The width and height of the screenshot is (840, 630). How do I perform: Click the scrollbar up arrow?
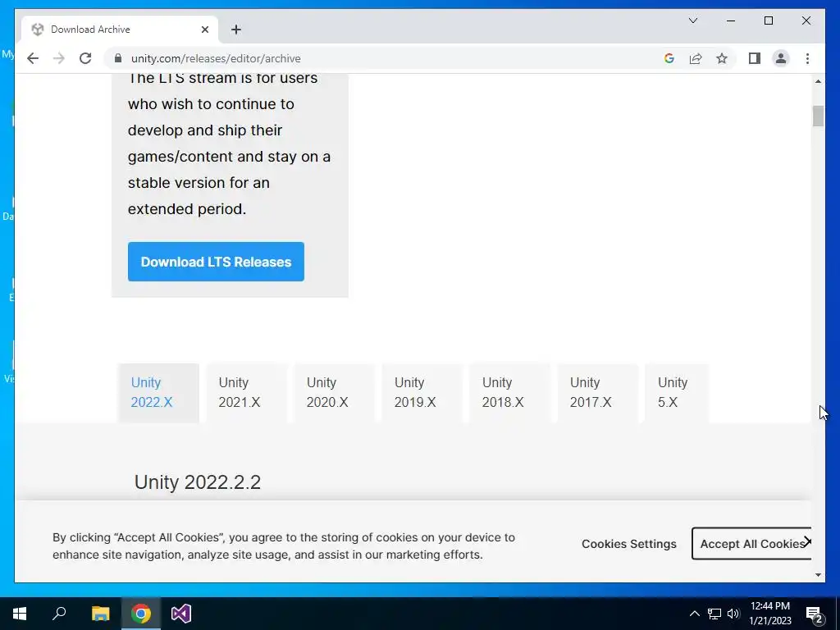[818, 81]
